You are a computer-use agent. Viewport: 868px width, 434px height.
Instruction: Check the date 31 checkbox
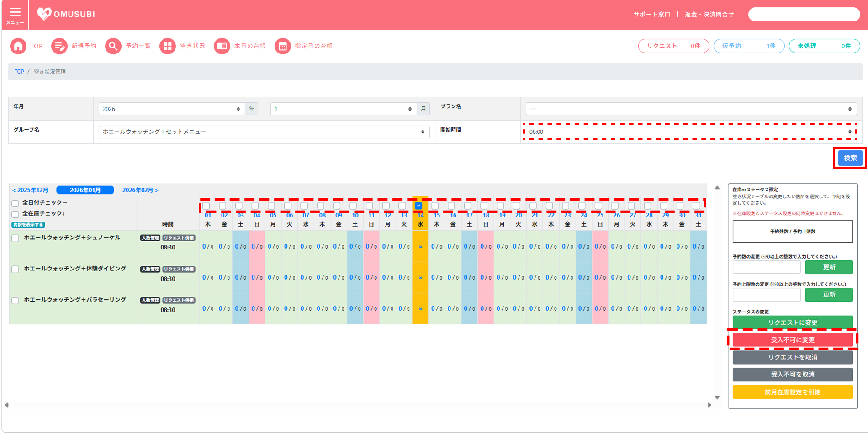coord(696,206)
